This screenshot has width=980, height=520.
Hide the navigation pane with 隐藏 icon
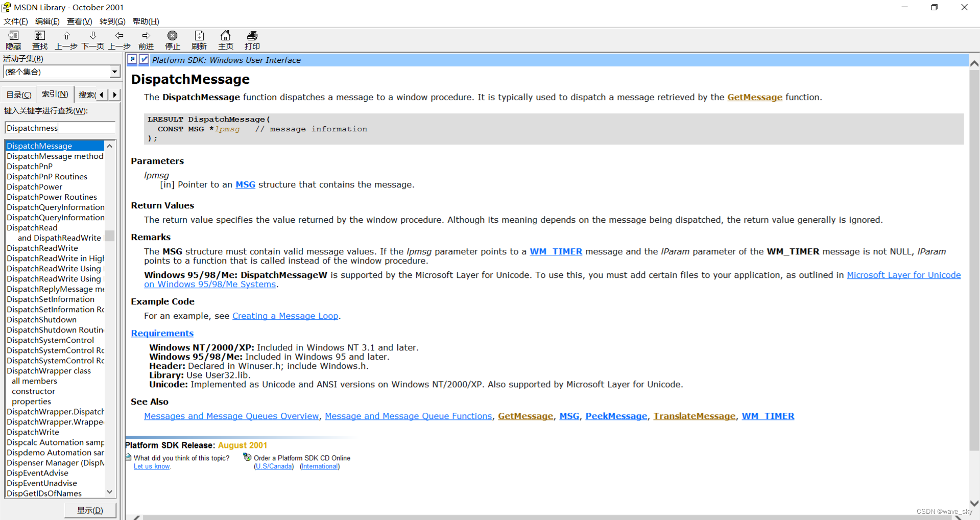(x=13, y=40)
